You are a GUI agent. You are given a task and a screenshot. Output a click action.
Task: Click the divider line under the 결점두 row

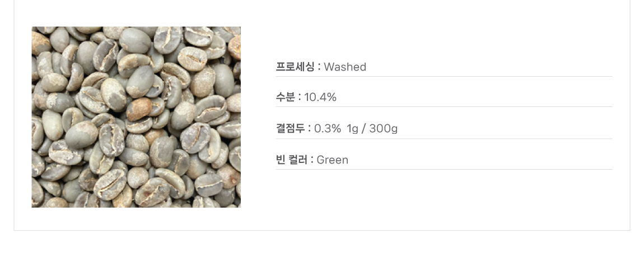tap(444, 139)
